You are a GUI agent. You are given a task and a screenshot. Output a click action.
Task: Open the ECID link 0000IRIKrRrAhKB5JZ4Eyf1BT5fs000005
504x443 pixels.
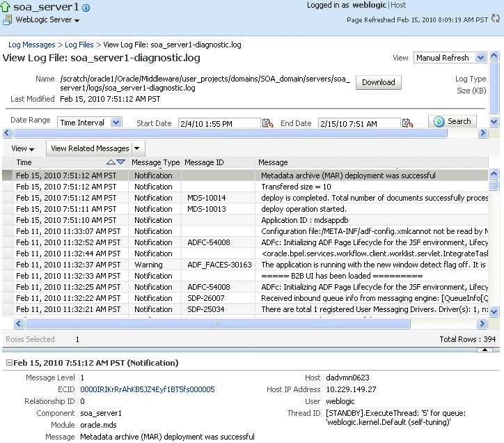tap(147, 389)
